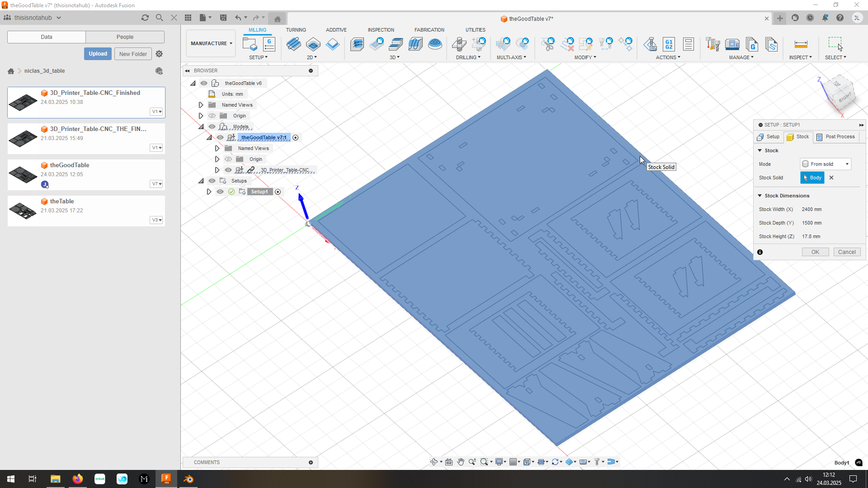This screenshot has height=488, width=868.
Task: Toggle visibility of top-level Origin folder
Action: pyautogui.click(x=212, y=116)
